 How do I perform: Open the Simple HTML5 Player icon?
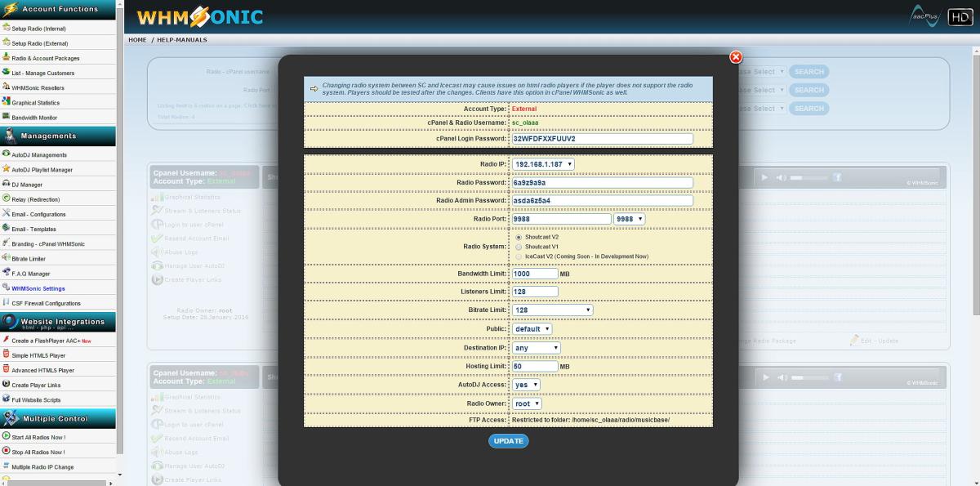[7, 355]
